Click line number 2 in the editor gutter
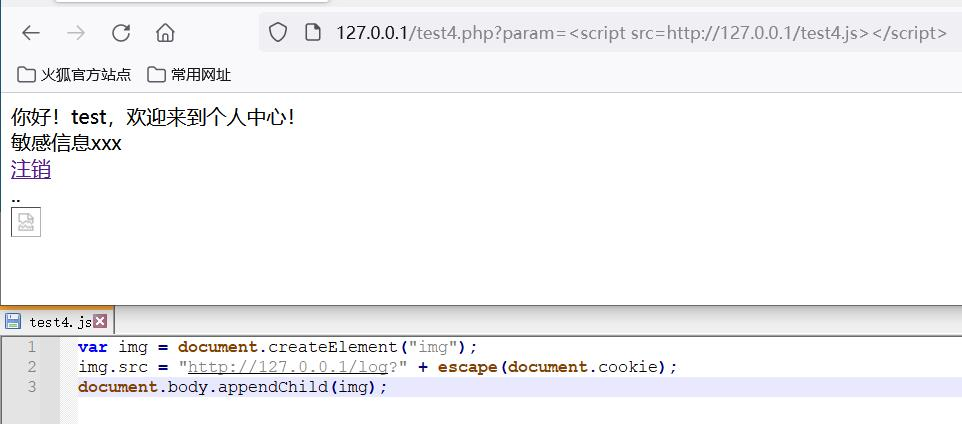The width and height of the screenshot is (962, 424). pos(31,368)
